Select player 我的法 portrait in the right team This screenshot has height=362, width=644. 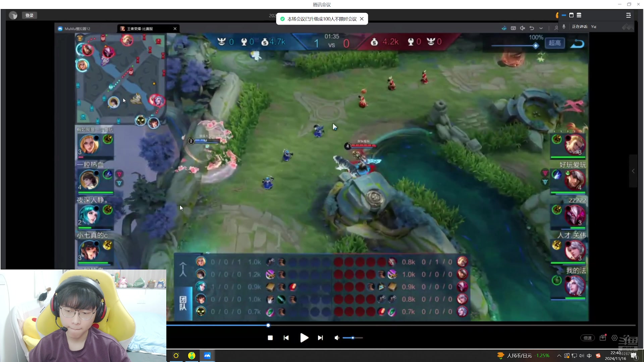point(575,286)
